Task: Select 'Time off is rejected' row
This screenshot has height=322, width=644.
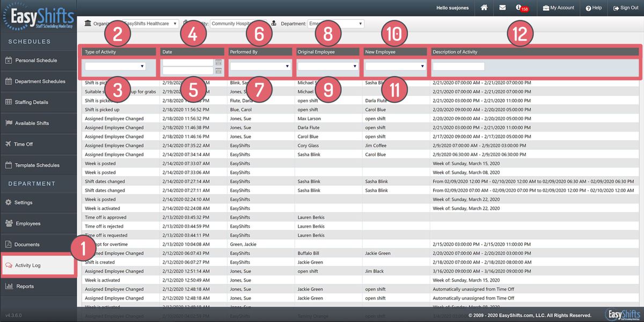Action: [360, 226]
